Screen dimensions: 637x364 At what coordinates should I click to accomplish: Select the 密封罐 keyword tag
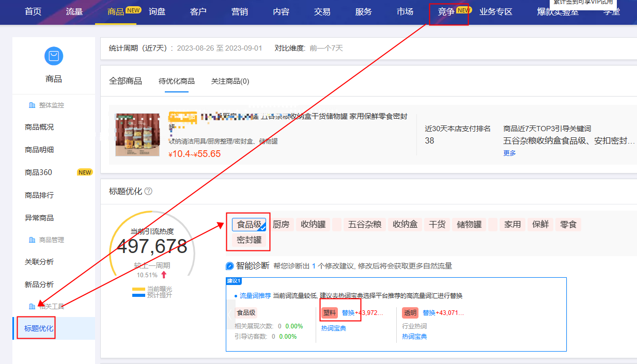coord(249,240)
